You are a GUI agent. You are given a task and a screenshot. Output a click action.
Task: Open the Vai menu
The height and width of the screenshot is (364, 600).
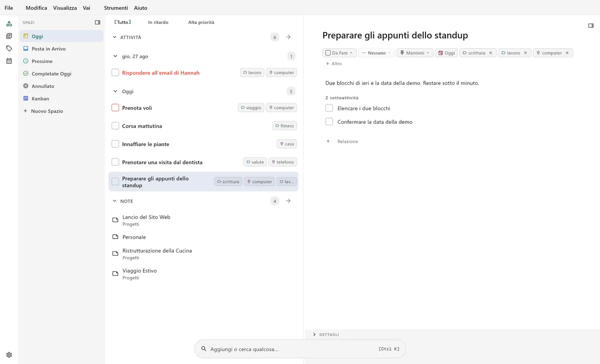click(86, 8)
